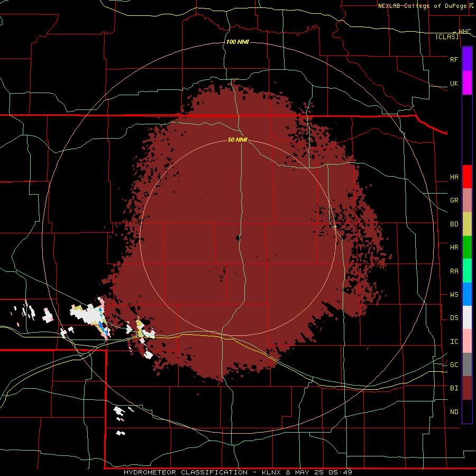The height and width of the screenshot is (476, 476).
Task: Click the GR legend label
Action: [x=454, y=200]
